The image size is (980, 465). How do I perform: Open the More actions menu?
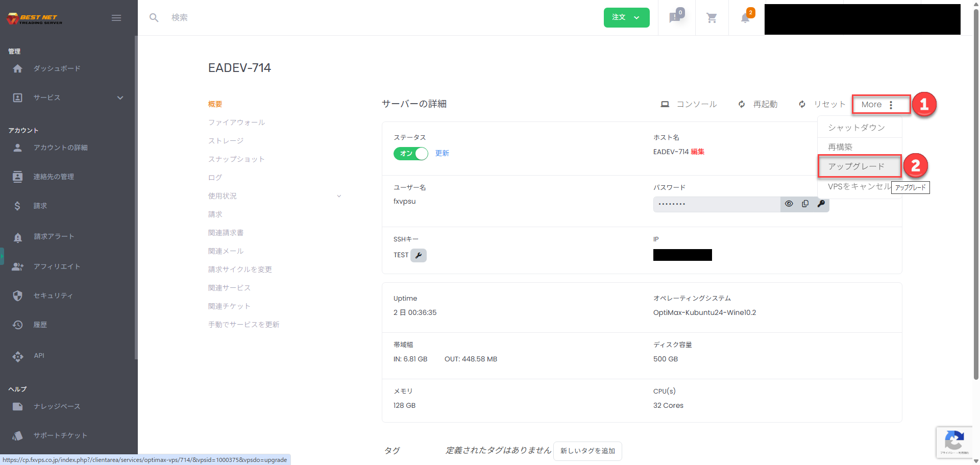[880, 105]
